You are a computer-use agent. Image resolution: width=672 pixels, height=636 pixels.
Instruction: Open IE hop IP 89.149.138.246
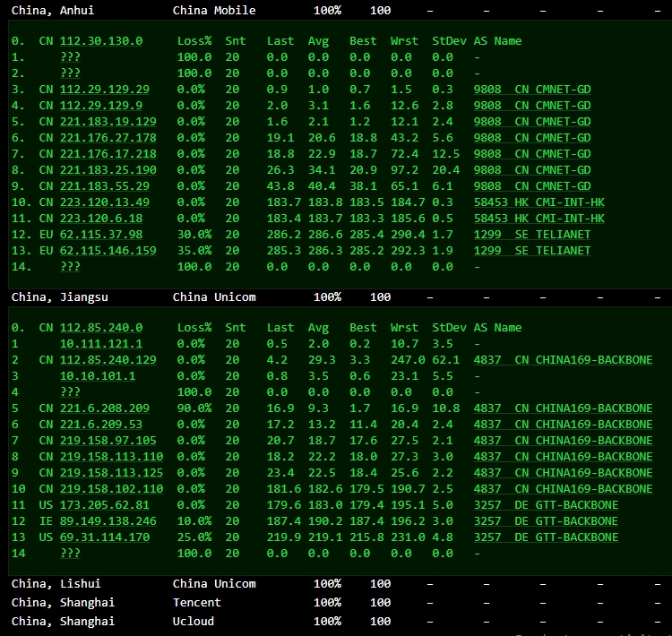108,521
